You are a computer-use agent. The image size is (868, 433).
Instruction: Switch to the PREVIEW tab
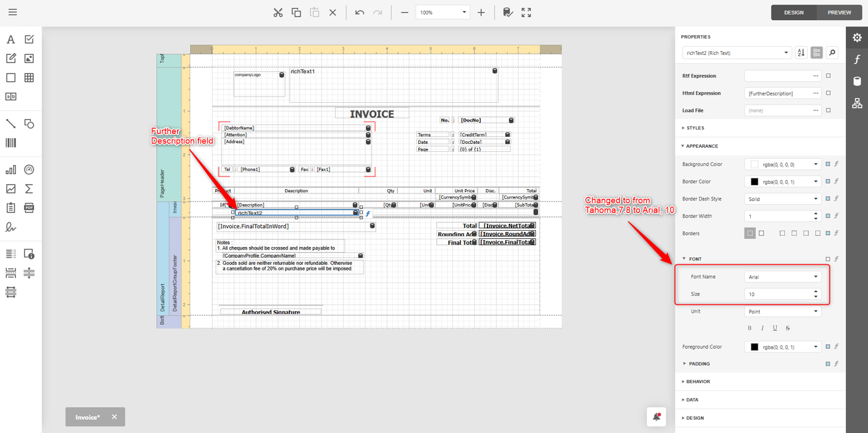(839, 12)
